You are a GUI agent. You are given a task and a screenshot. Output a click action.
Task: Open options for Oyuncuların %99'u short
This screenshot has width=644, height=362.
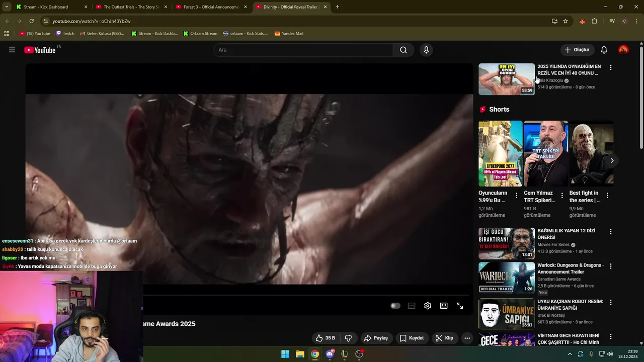(x=516, y=196)
